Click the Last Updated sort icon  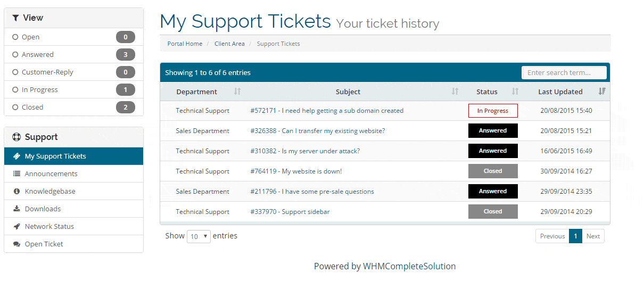coord(602,92)
